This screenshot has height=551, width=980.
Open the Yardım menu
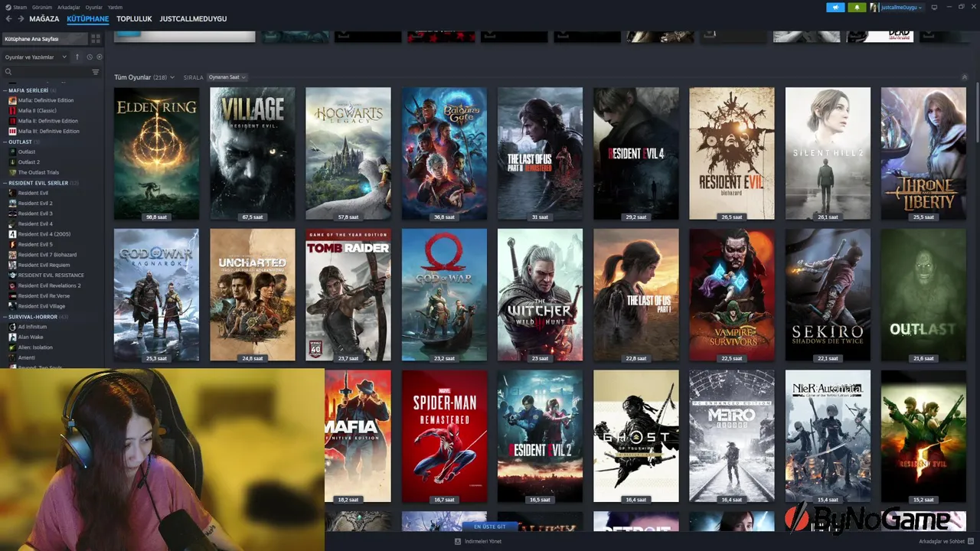click(x=115, y=7)
